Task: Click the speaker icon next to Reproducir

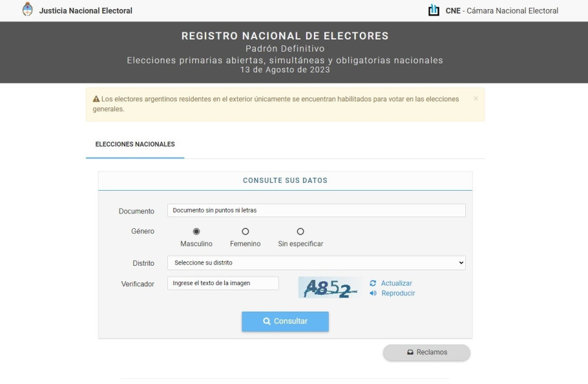Action: pyautogui.click(x=373, y=293)
